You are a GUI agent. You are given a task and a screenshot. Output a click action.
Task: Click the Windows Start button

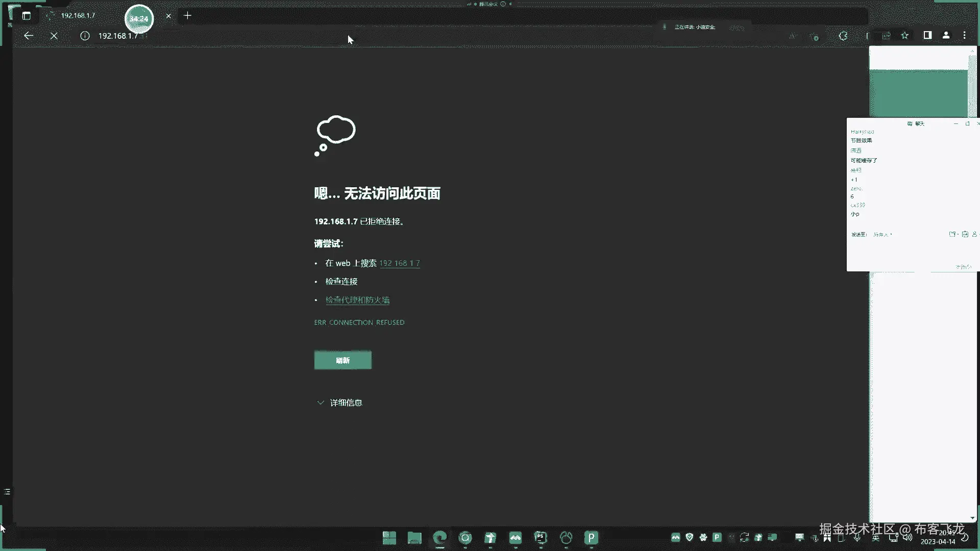click(x=389, y=538)
